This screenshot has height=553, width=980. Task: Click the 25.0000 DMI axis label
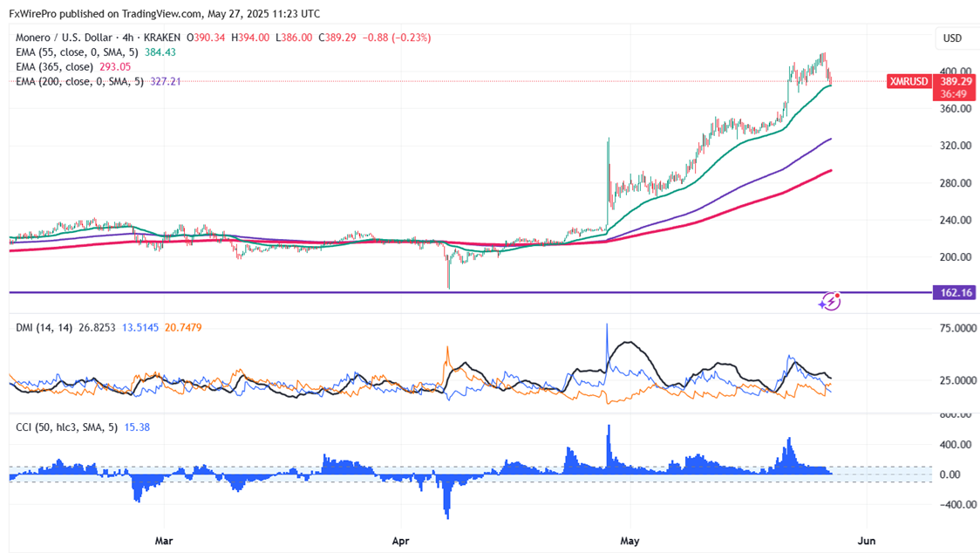958,379
